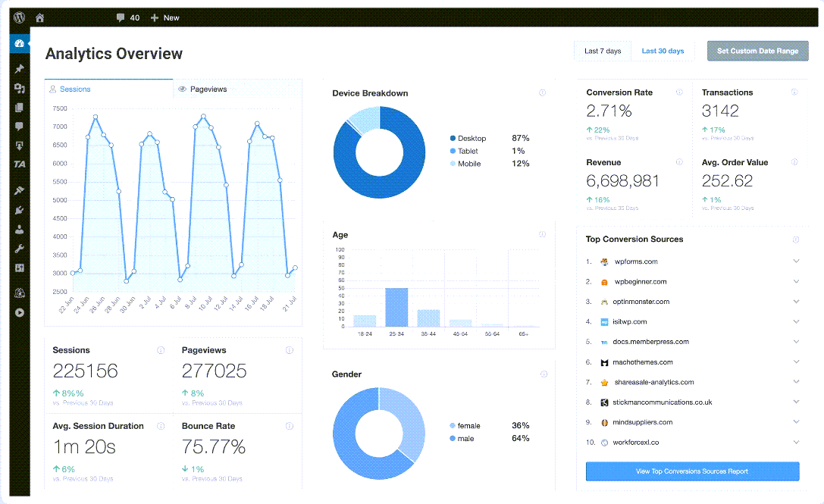Click the WordPress logo icon
Viewport: 824px width, 504px height.
point(19,17)
